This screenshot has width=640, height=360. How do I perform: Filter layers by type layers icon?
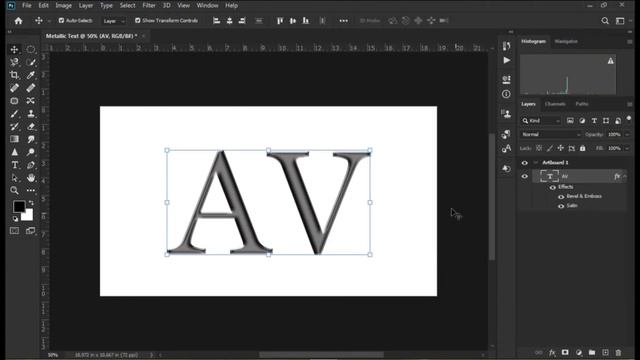[x=594, y=121]
